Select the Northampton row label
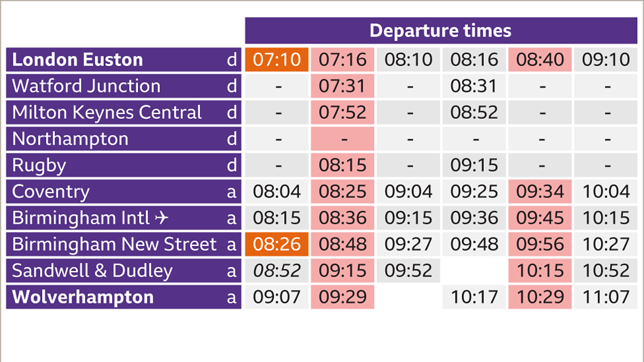The height and width of the screenshot is (362, 644). coord(70,139)
